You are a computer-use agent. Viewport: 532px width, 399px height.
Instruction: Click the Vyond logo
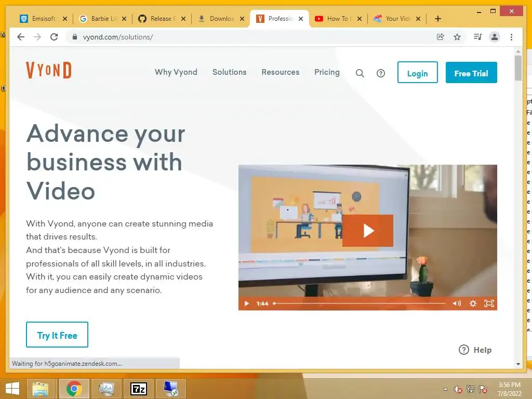[49, 70]
